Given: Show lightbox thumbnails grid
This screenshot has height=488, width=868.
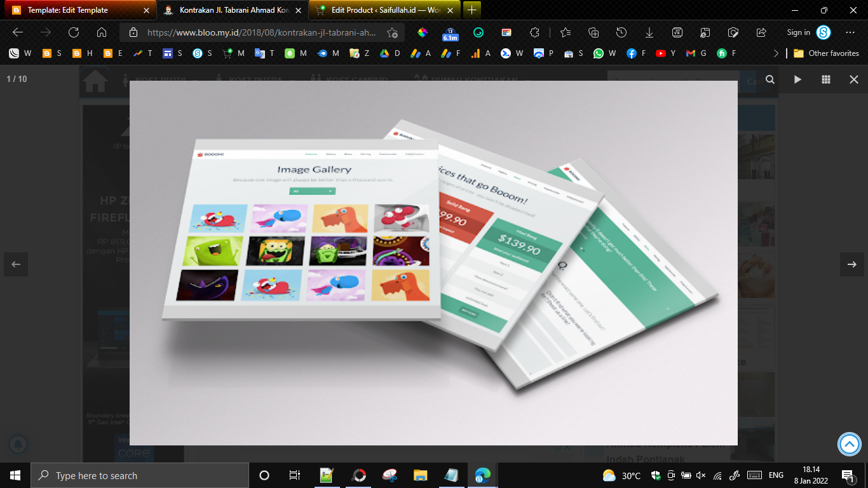Looking at the screenshot, I should click(x=826, y=79).
